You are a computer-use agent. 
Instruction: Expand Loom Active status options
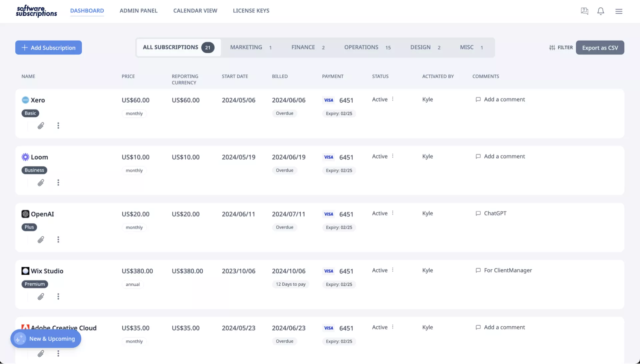coord(393,156)
